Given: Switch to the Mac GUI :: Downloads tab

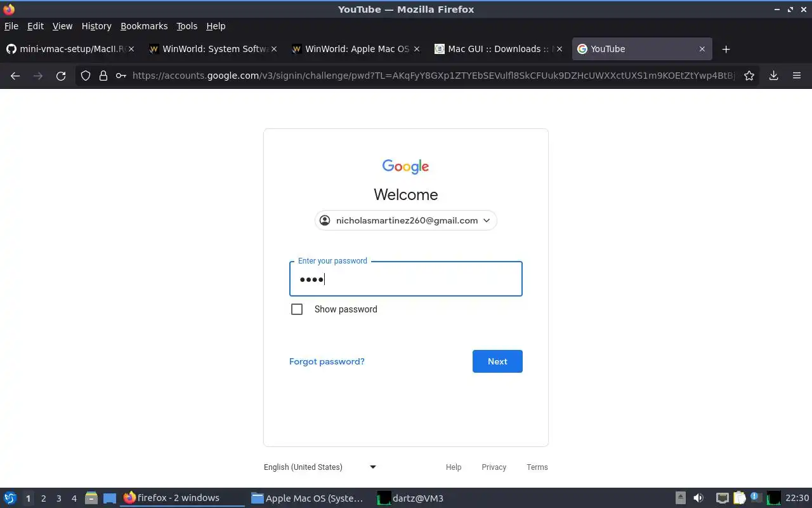Looking at the screenshot, I should pyautogui.click(x=498, y=49).
